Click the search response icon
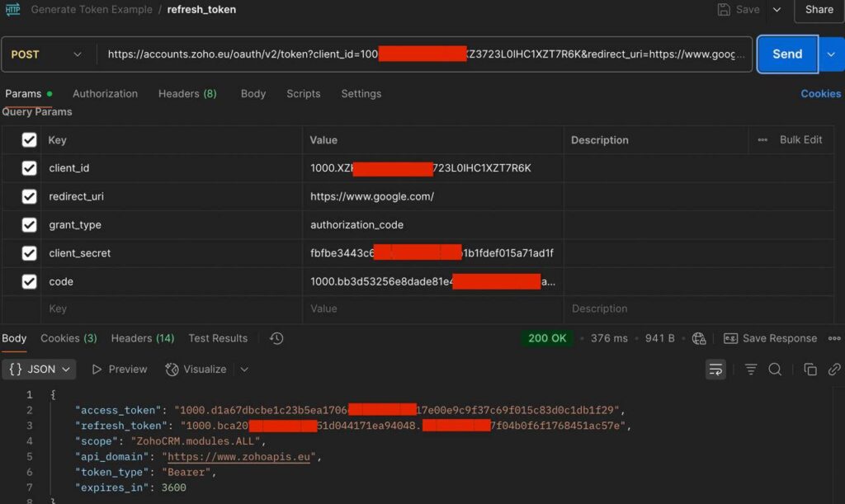Viewport: 845px width, 504px height. click(775, 370)
